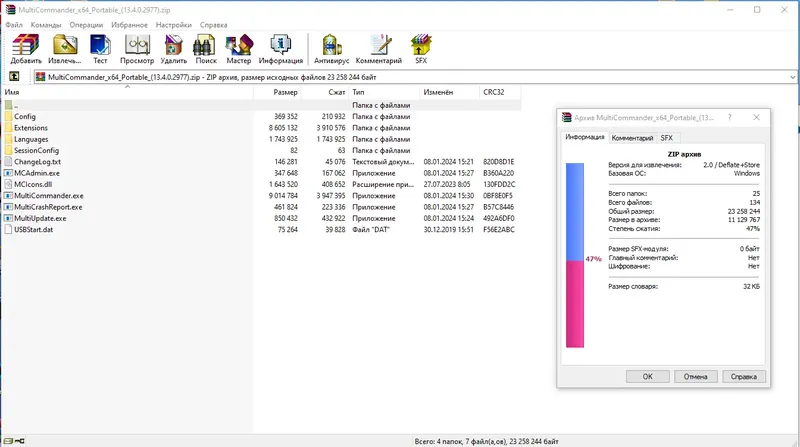The height and width of the screenshot is (447, 800).
Task: Sort by the Изменён column header
Action: click(449, 92)
